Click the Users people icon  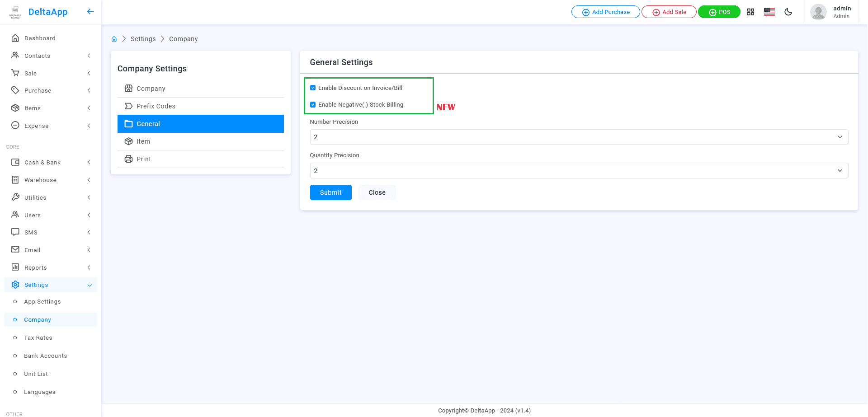[15, 215]
